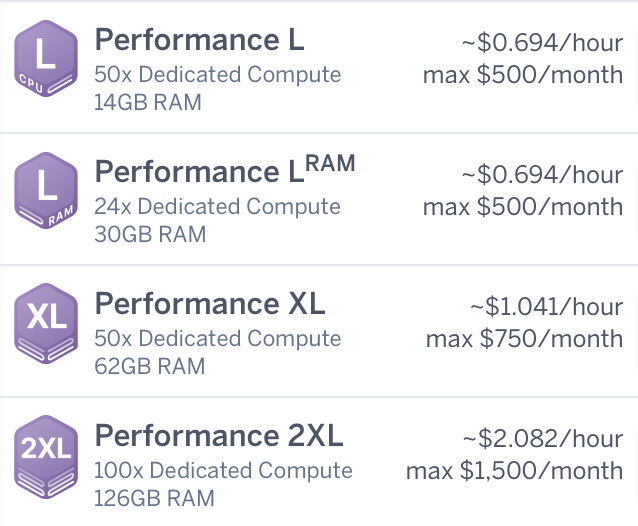Choose the Performance XL title
This screenshot has width=638, height=526.
point(210,304)
